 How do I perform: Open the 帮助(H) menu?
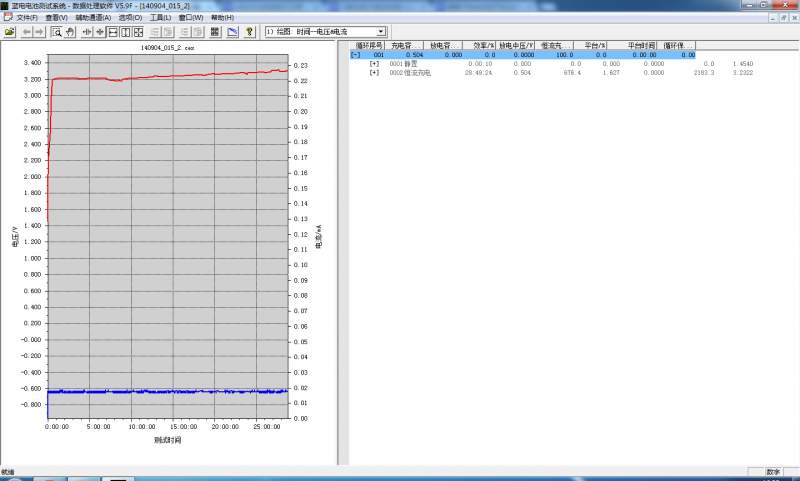click(222, 17)
